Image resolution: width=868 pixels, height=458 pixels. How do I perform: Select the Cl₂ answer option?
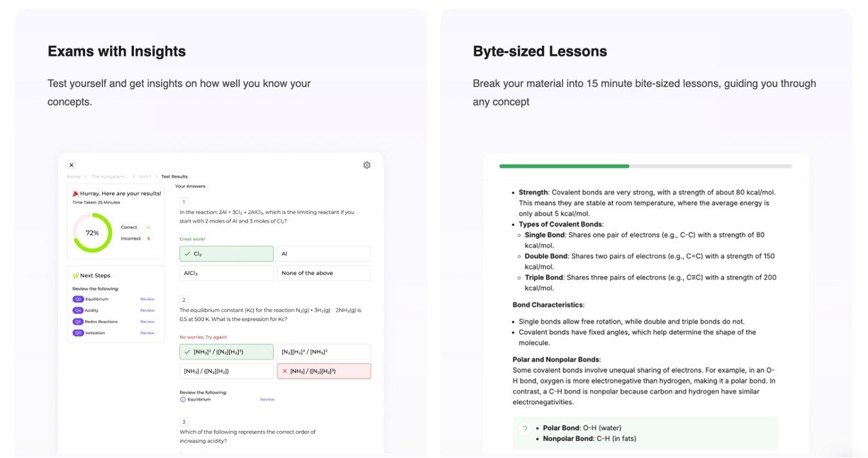[x=226, y=254]
